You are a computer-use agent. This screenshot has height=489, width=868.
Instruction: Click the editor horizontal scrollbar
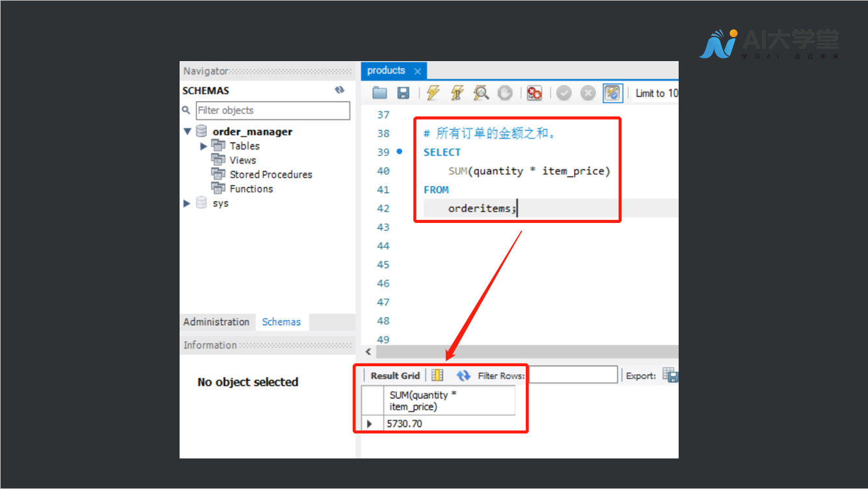(x=527, y=352)
